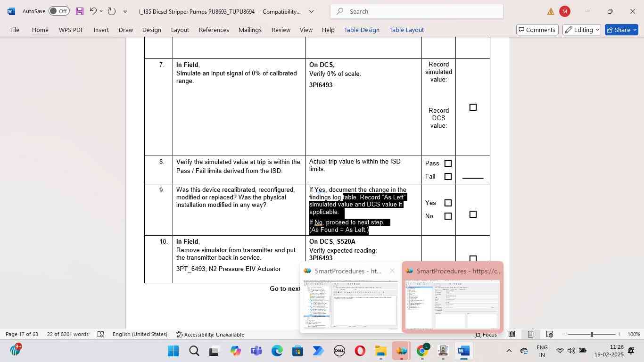
Task: Open the WPS PDF tab
Action: [x=71, y=30]
